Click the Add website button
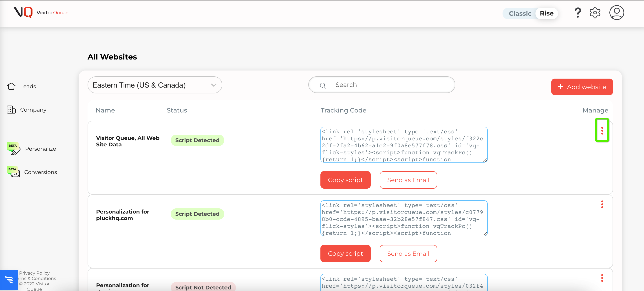The image size is (644, 291). point(582,87)
